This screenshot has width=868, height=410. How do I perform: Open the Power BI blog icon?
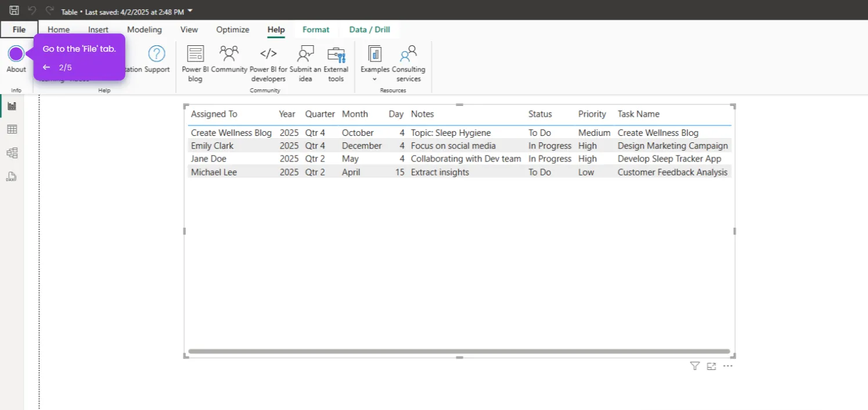196,54
